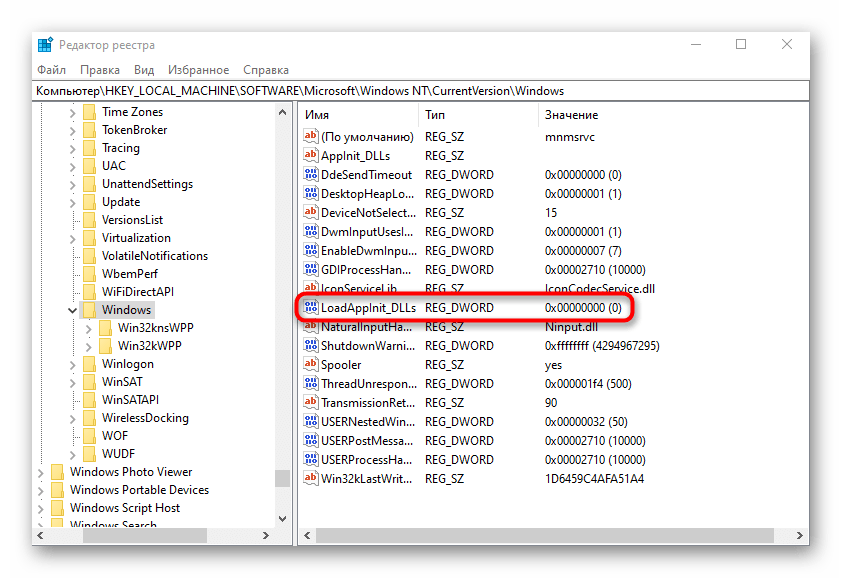This screenshot has height=578, width=842.
Task: Expand the Virtualization key
Action: tap(72, 239)
